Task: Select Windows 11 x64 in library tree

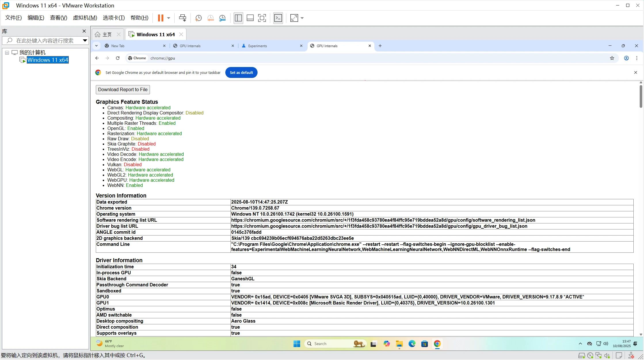Action: click(47, 60)
